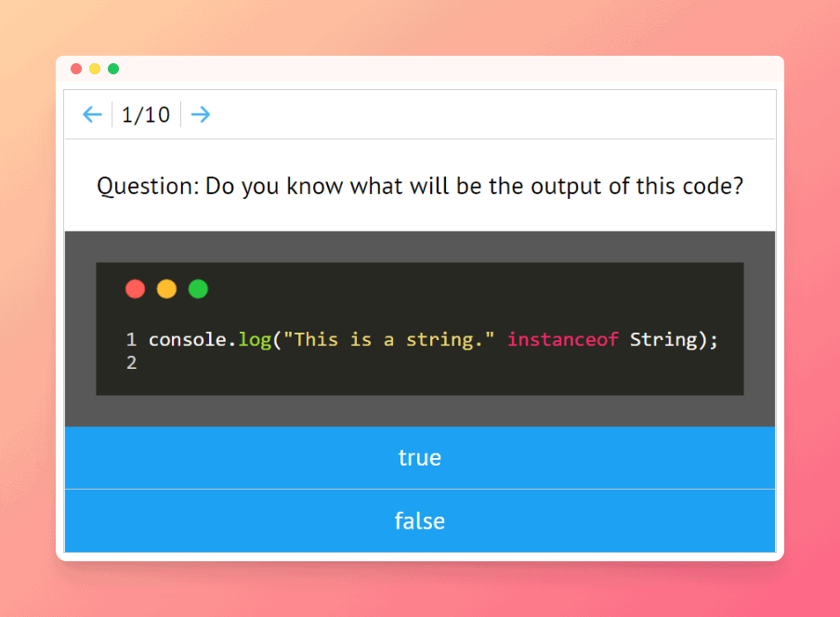The image size is (840, 617).
Task: Click the question text about code output
Action: pos(420,186)
